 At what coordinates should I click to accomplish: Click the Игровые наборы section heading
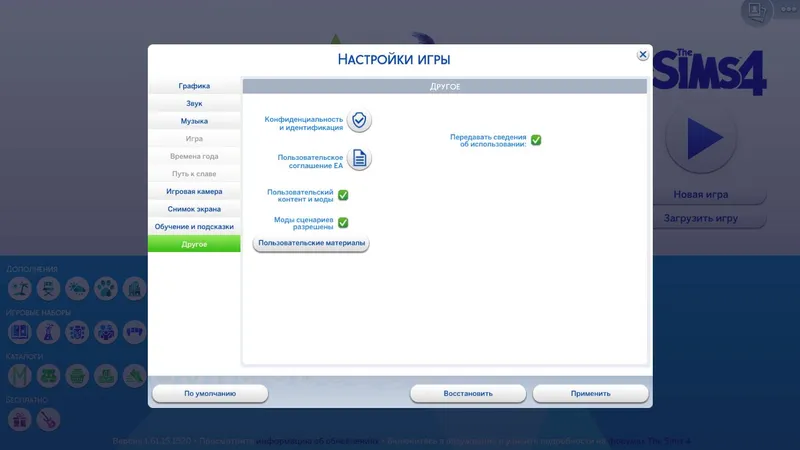(38, 313)
